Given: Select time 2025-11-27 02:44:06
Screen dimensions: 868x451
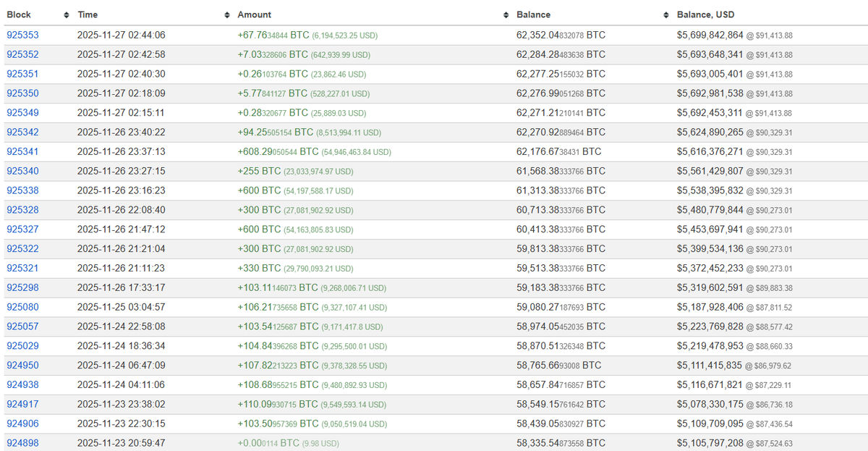Looking at the screenshot, I should (121, 35).
